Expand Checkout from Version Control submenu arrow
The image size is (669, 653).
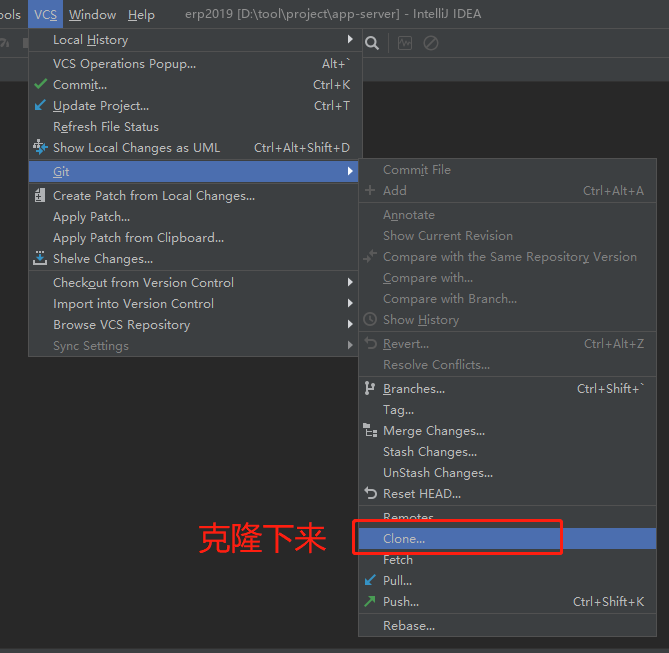click(x=350, y=282)
